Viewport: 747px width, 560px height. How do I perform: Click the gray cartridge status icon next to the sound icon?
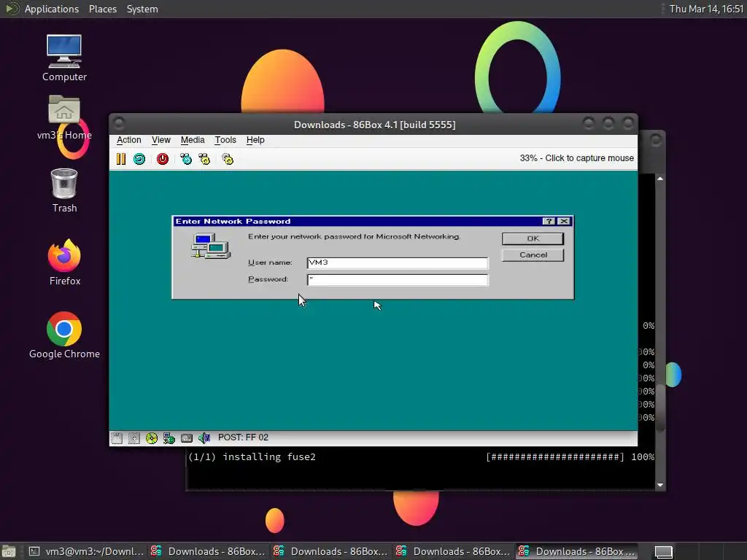point(187,438)
